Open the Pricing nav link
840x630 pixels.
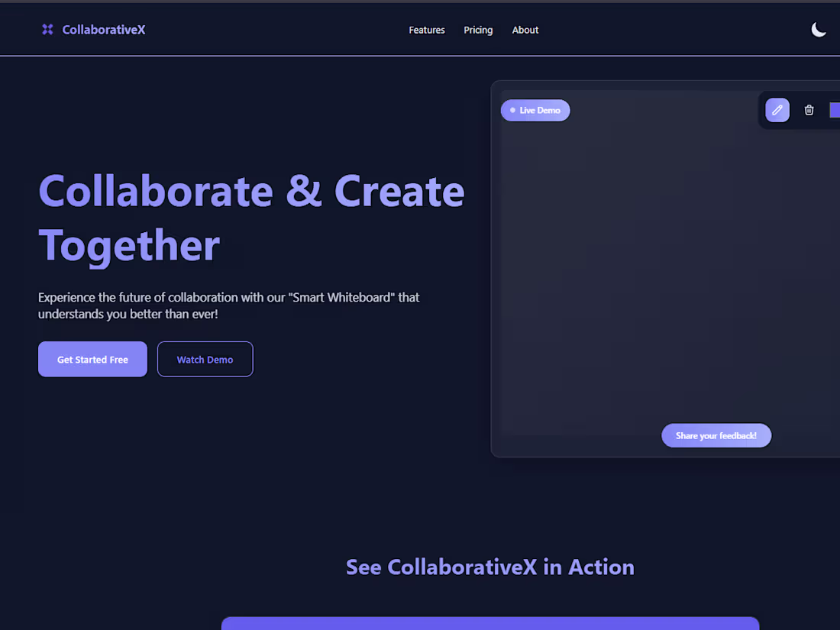point(478,30)
